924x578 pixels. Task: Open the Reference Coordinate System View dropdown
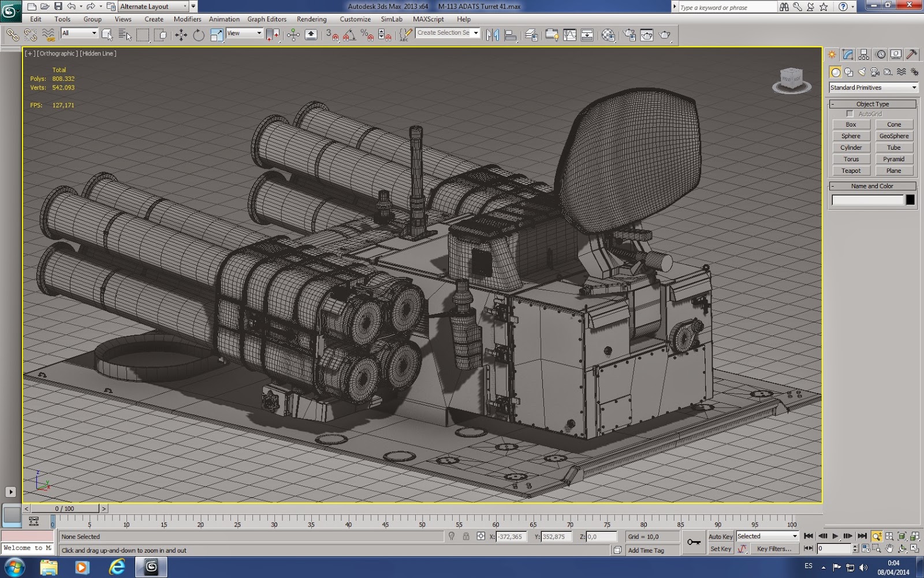tap(244, 33)
